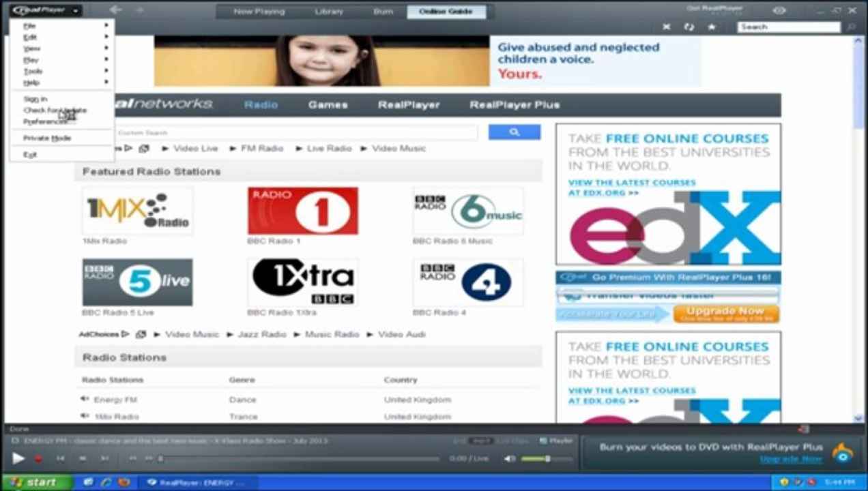Click the Custom Search input field
Screen dimensions: 868x491
(295, 132)
